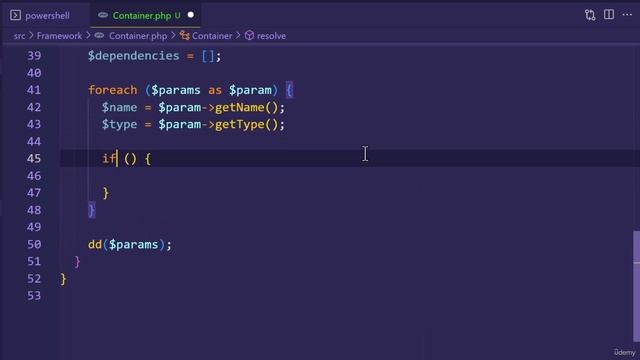
Task: Click the getType() method call
Action: (247, 124)
